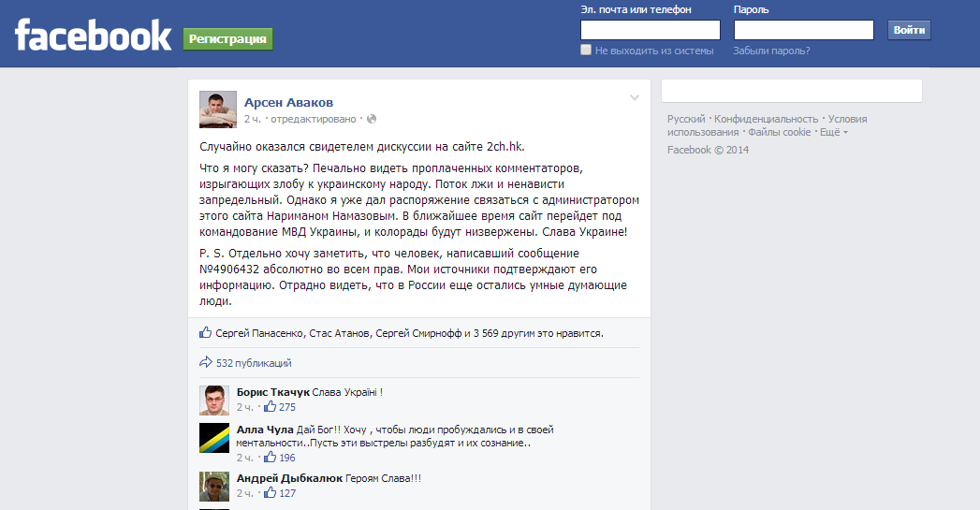Open the Борис Ткачук commenter name
980x510 pixels.
tap(273, 392)
